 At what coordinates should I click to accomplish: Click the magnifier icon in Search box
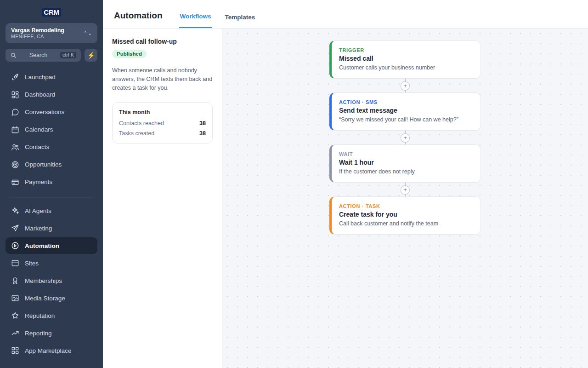14,55
